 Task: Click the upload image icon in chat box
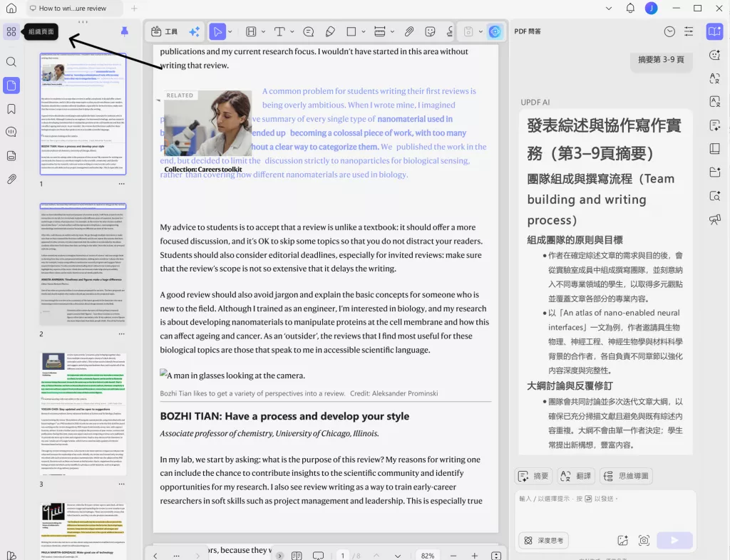(622, 541)
